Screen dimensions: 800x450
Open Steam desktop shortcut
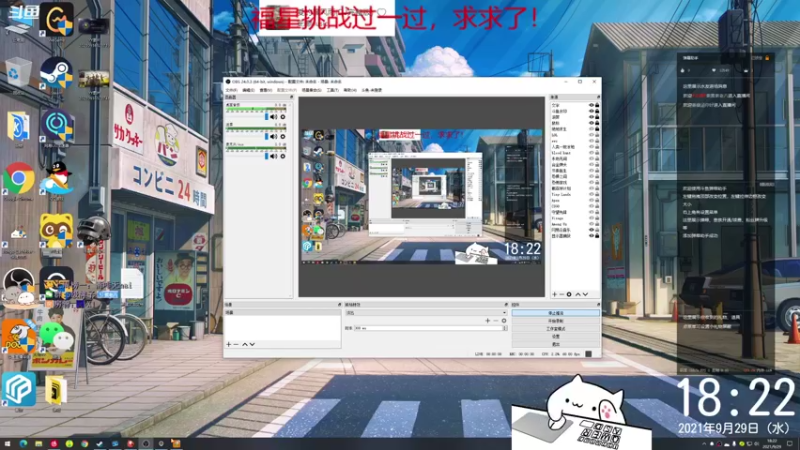coord(56,74)
